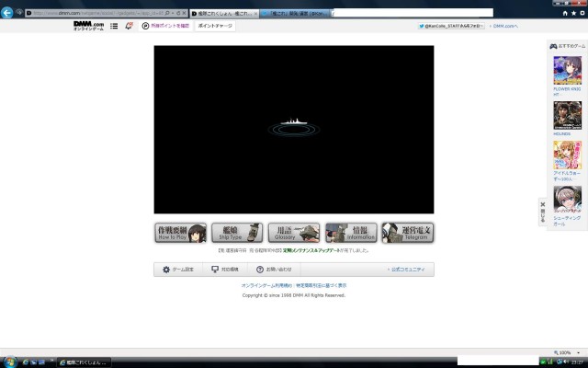Open the DMM list menu icon
The image size is (588, 368).
point(114,26)
